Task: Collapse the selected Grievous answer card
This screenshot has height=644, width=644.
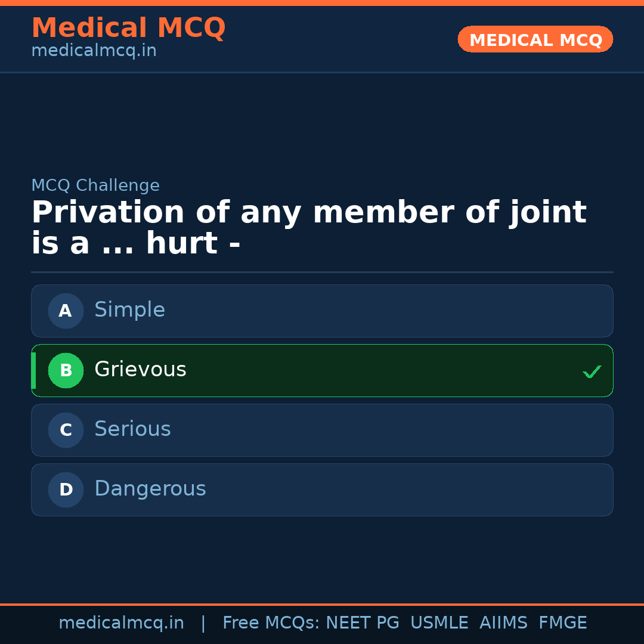Action: (322, 370)
